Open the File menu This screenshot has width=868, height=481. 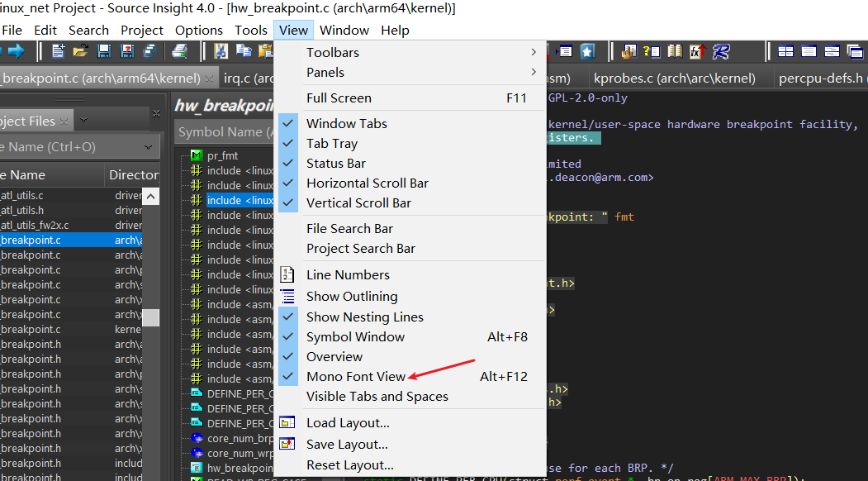12,31
